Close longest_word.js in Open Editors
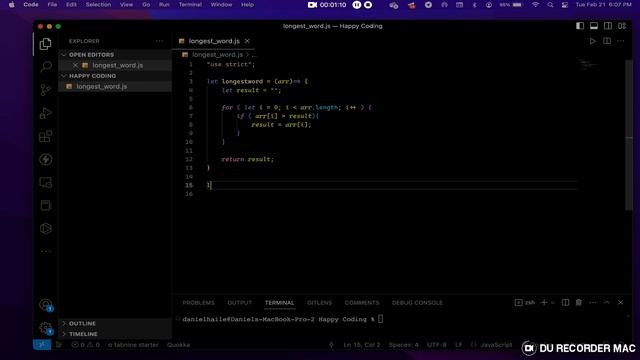 (76, 65)
